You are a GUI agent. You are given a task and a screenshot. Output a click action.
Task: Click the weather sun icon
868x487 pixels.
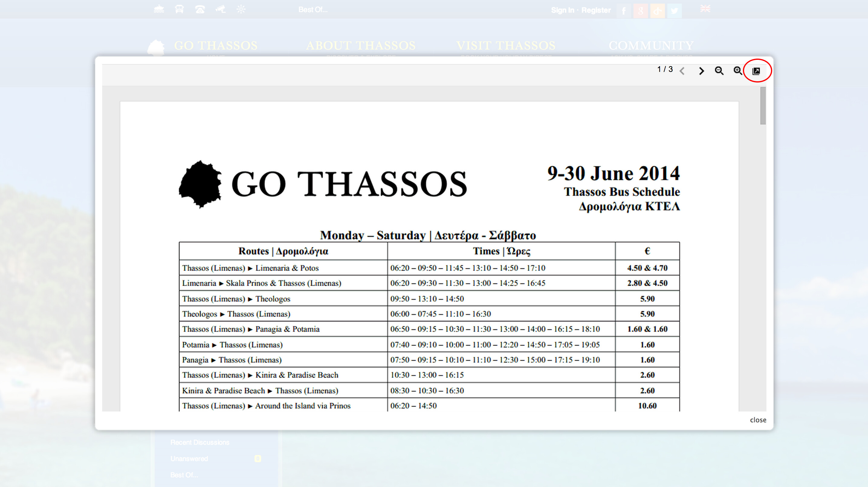tap(241, 9)
